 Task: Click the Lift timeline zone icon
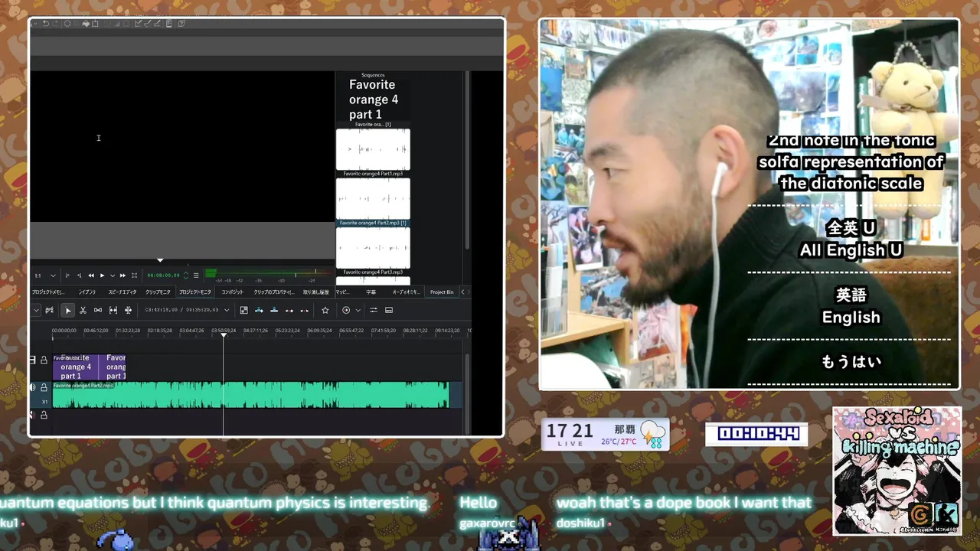point(305,310)
